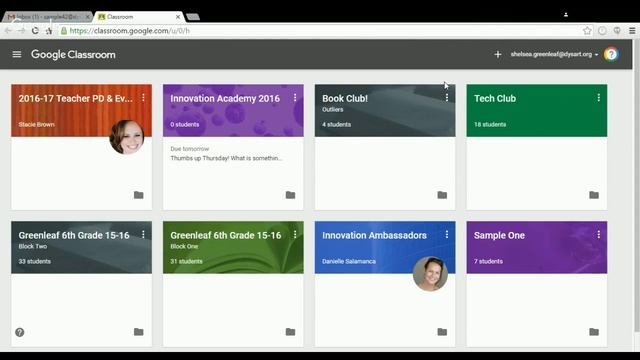Click the extension icon left of the Chrome menu
This screenshot has height=360, width=640.
(x=617, y=31)
